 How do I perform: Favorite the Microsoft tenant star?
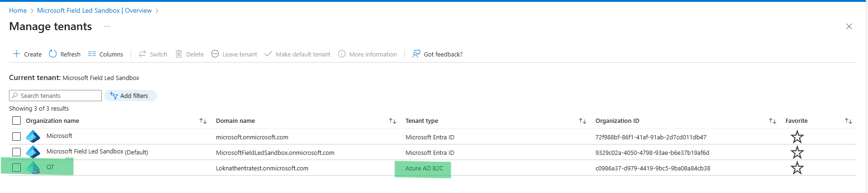(x=797, y=137)
